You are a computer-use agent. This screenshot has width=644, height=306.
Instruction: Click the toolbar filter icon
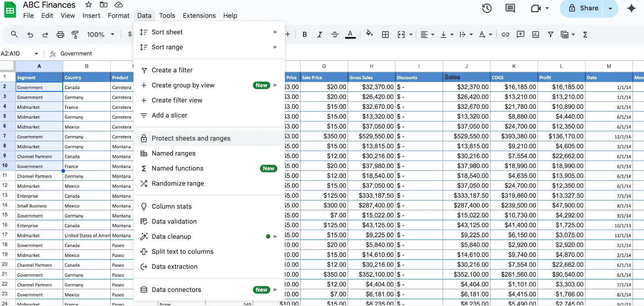[x=551, y=35]
